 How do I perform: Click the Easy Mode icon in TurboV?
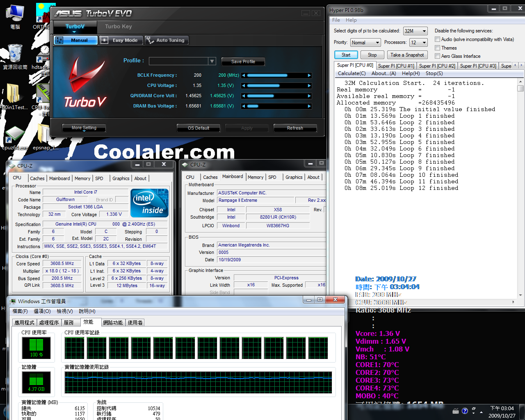[105, 40]
